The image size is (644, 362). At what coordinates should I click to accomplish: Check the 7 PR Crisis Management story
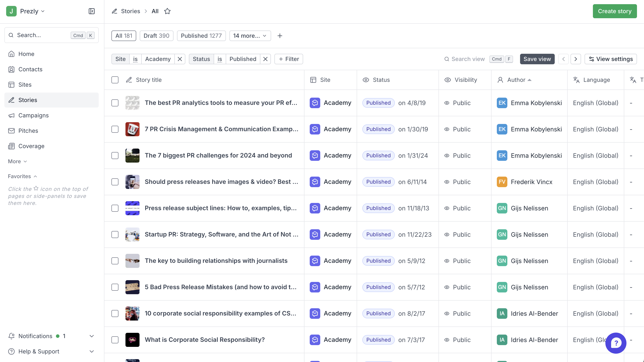point(115,129)
